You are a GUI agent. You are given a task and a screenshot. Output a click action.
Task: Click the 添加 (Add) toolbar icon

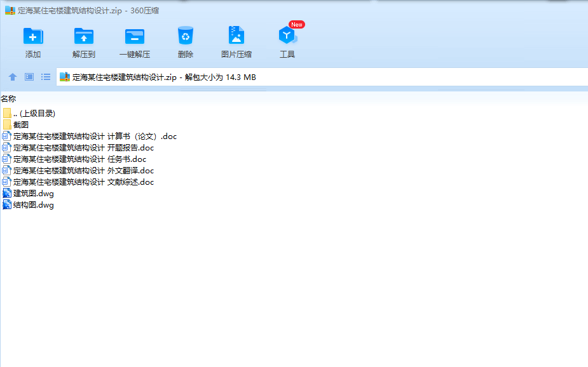pos(33,36)
